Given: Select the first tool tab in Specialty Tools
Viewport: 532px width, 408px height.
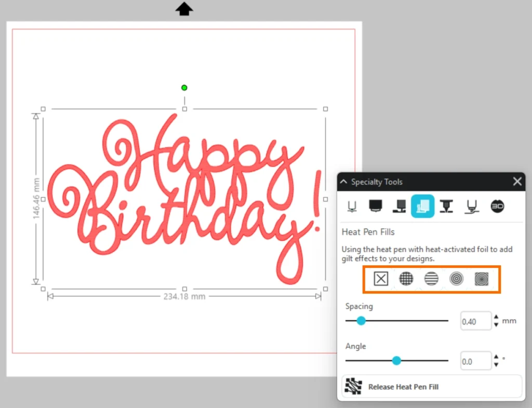Looking at the screenshot, I should click(352, 206).
